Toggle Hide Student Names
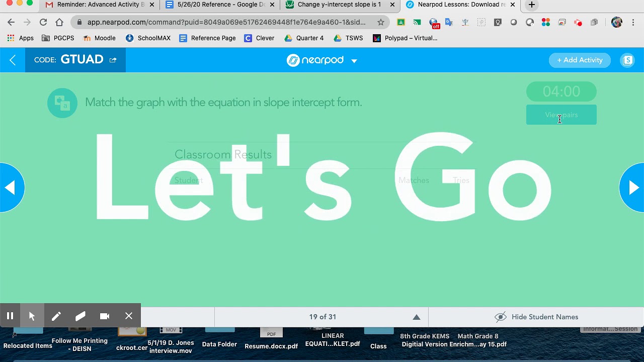Image resolution: width=644 pixels, height=362 pixels. pos(536,317)
